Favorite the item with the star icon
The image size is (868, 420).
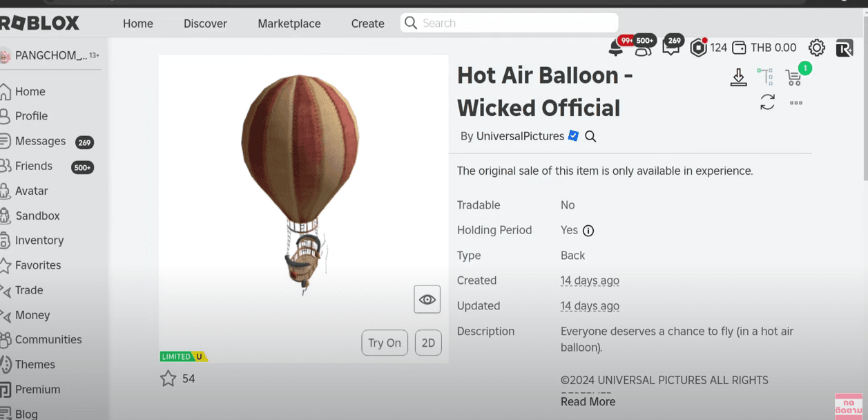pos(168,379)
